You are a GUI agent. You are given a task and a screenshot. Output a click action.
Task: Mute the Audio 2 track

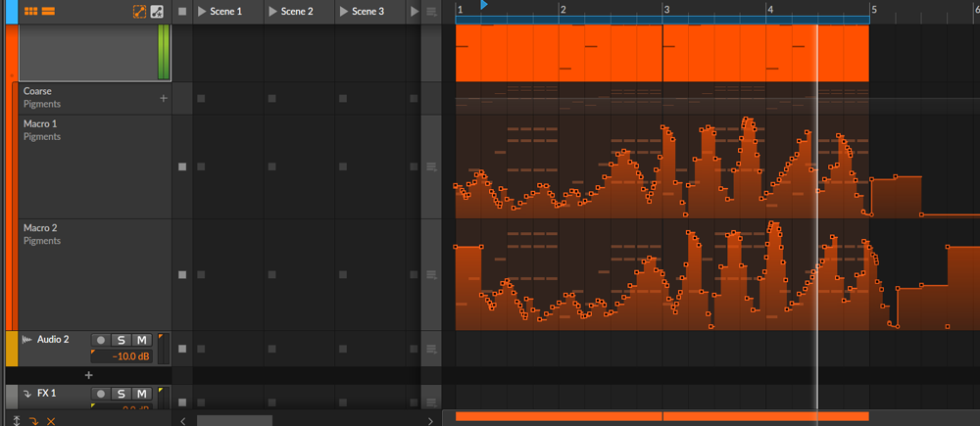tap(141, 340)
